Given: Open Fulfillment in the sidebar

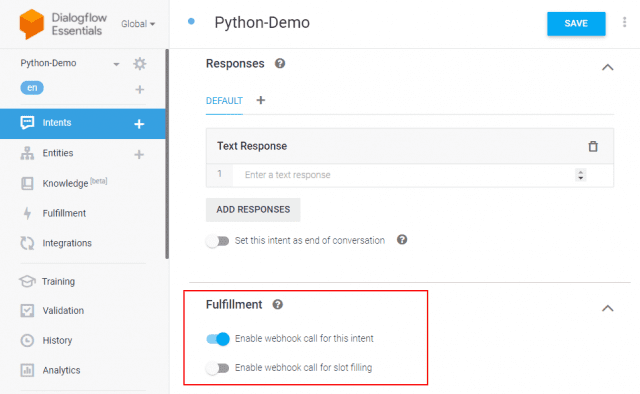Looking at the screenshot, I should [x=64, y=213].
